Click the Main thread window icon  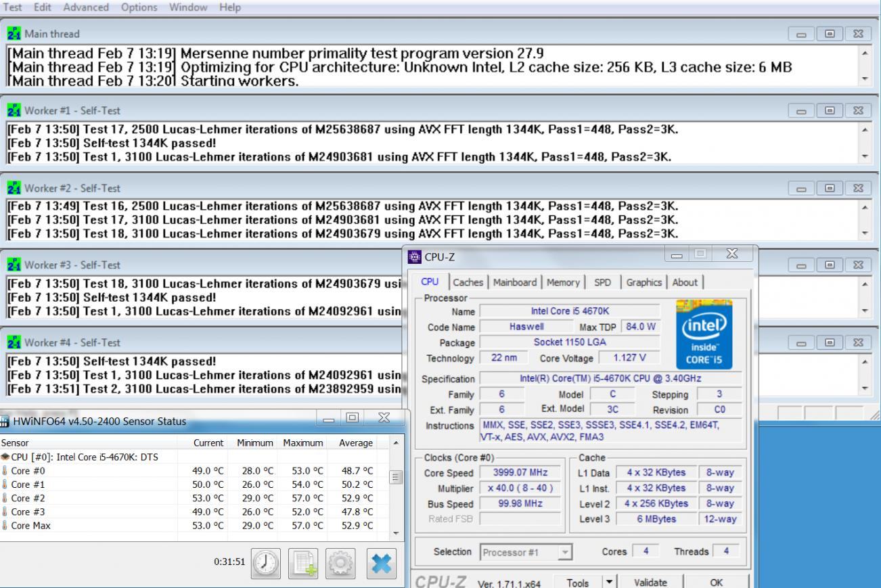(x=13, y=33)
